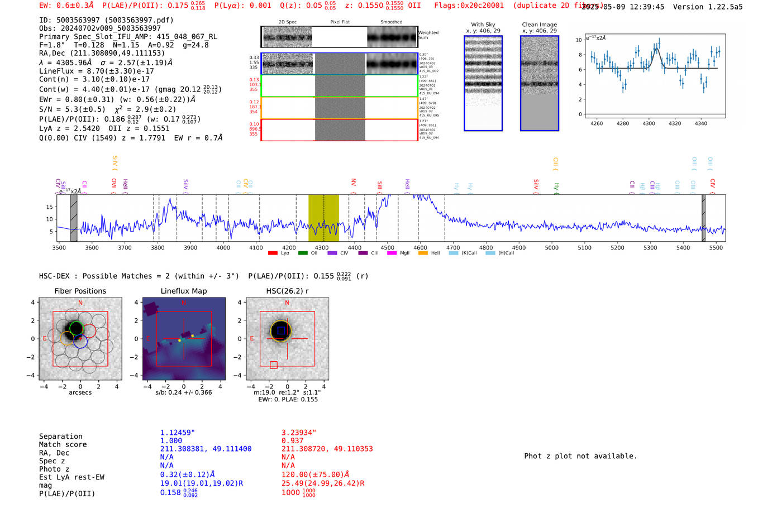This screenshot has height=532, width=782.
Task: Open the With Sky cutout
Action: click(x=483, y=83)
